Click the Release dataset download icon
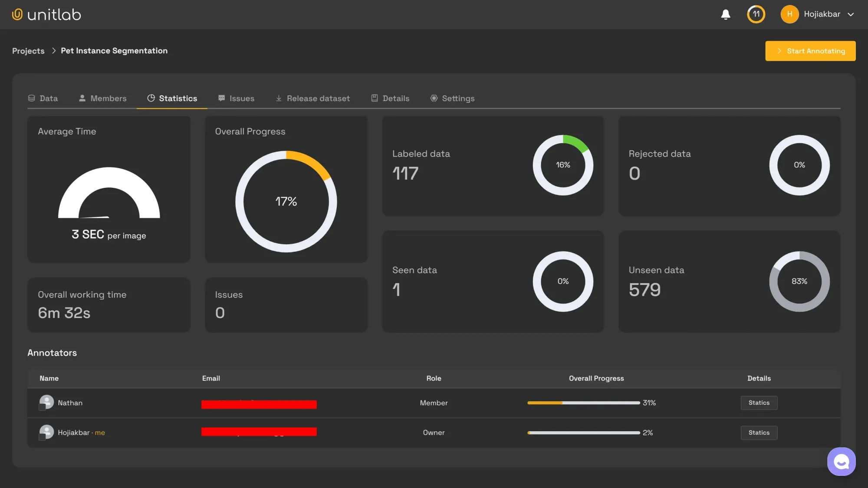 point(278,98)
